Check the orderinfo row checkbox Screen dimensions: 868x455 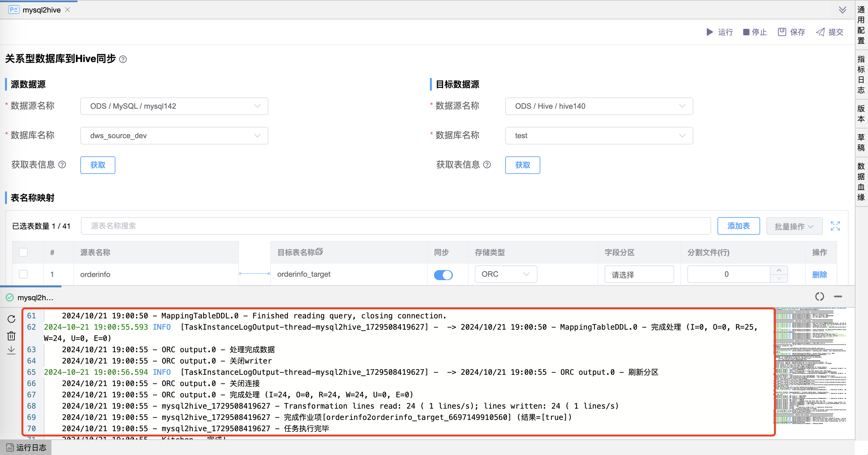[x=23, y=274]
